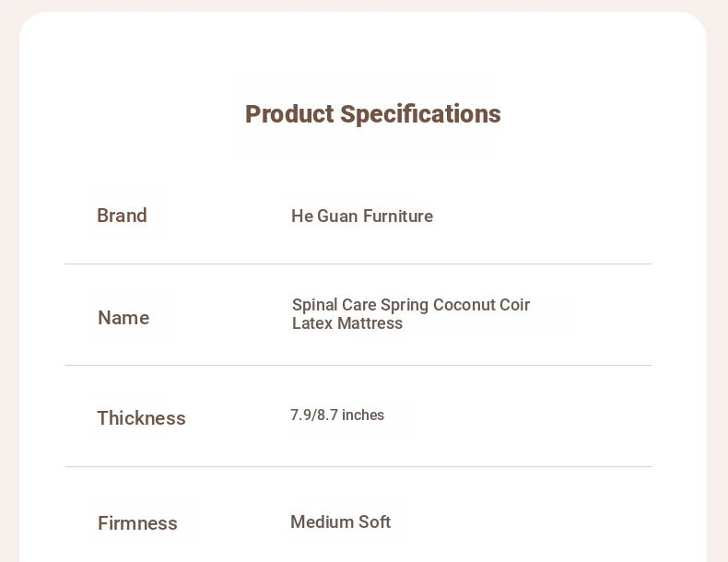728x562 pixels.
Task: Select the Brand label
Action: click(x=123, y=216)
